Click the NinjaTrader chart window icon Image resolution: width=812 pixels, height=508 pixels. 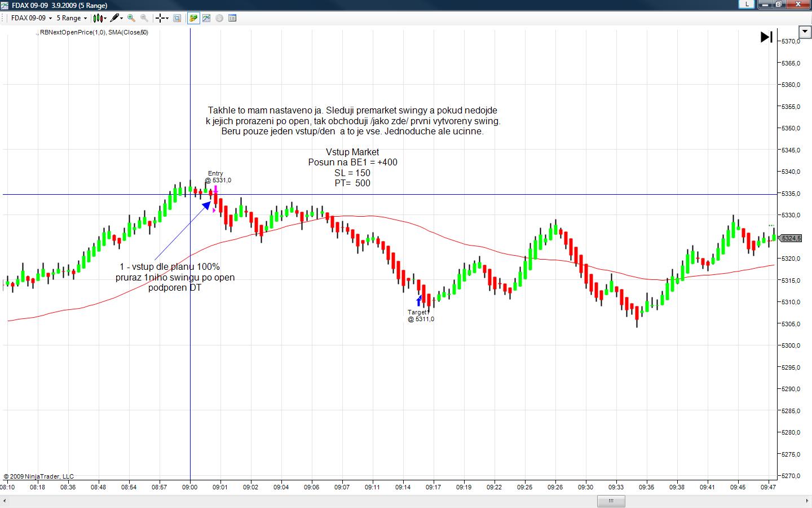(x=5, y=5)
